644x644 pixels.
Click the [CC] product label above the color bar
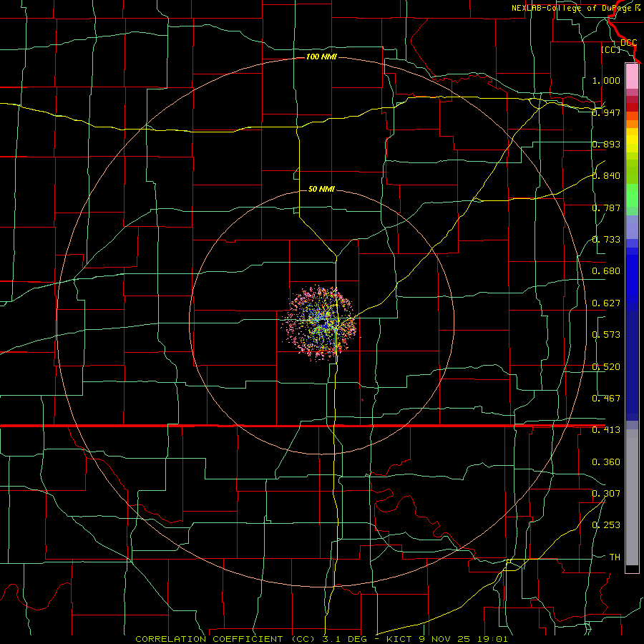611,49
